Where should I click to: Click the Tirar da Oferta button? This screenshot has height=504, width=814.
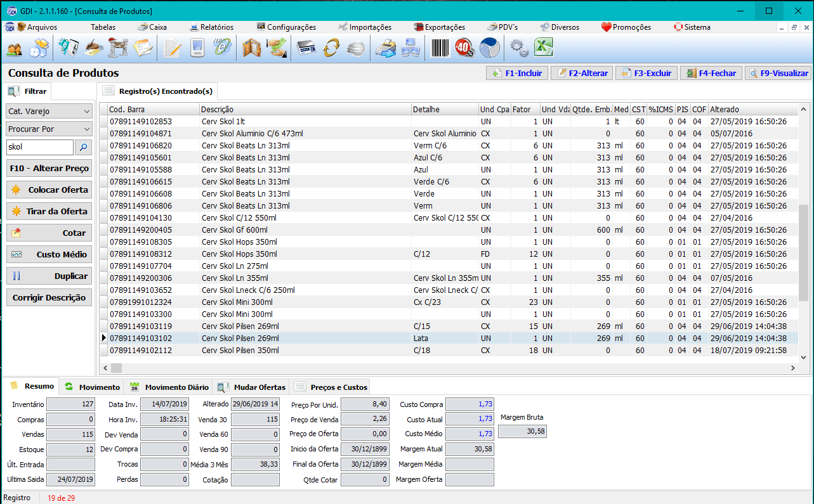(x=49, y=212)
